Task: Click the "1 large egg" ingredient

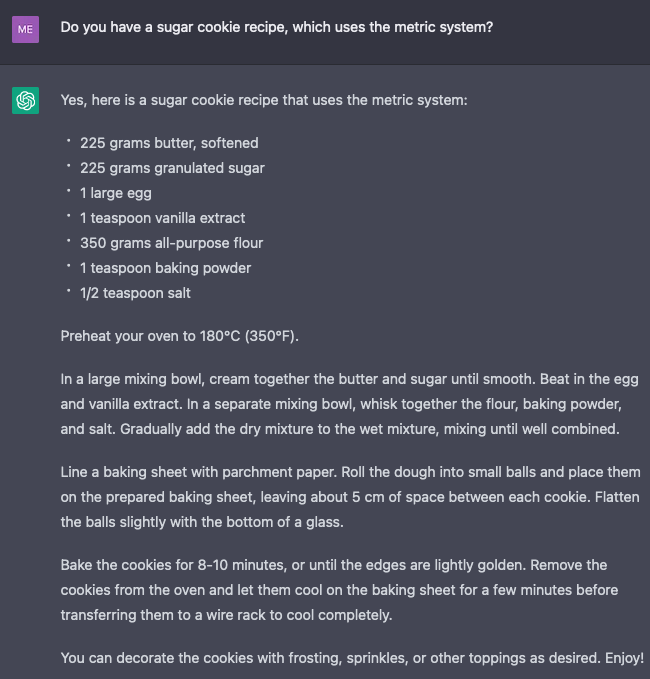Action: (116, 193)
